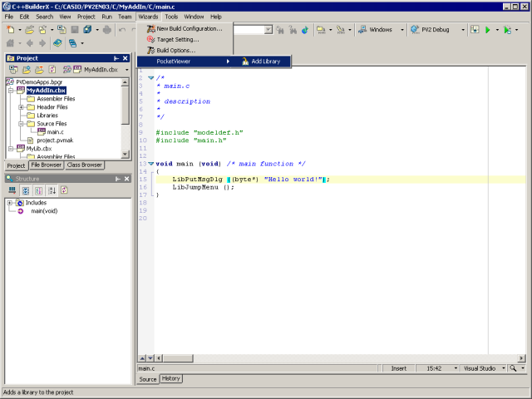532x399 pixels.
Task: Toggle alphabetical sort in Structure pane
Action: (52, 190)
